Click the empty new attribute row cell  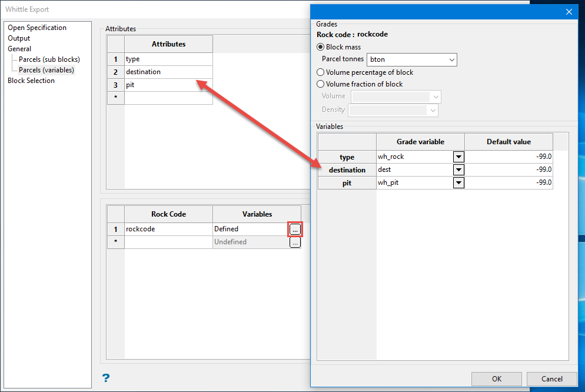click(x=169, y=98)
